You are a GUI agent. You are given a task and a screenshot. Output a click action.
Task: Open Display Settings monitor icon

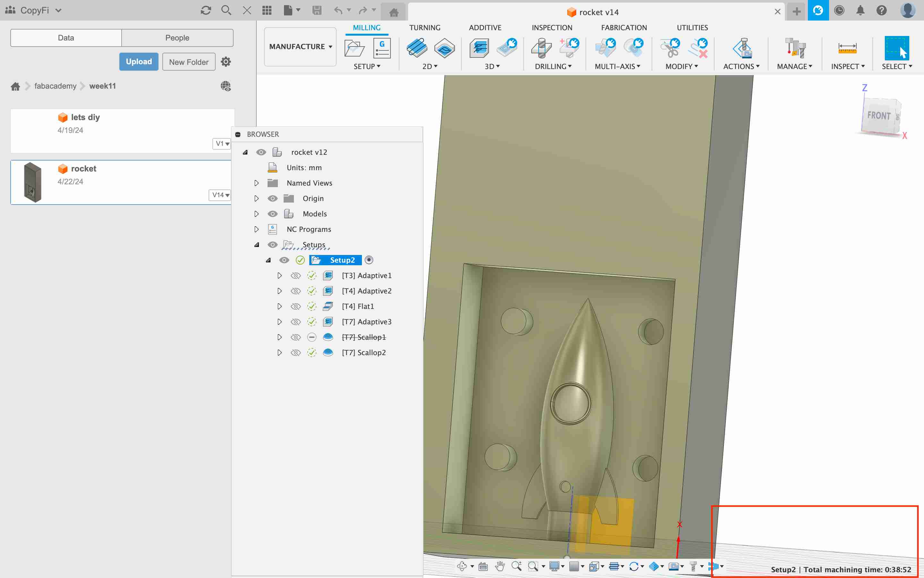[x=554, y=566]
